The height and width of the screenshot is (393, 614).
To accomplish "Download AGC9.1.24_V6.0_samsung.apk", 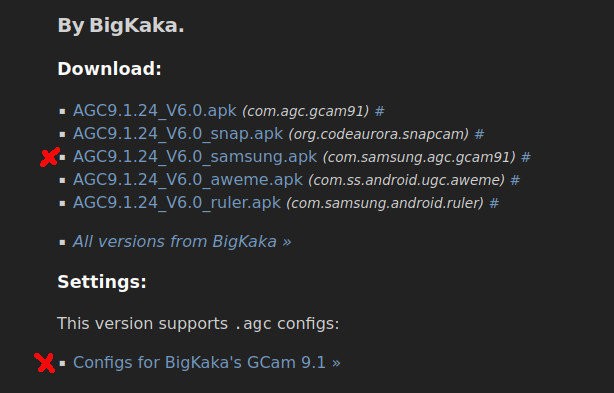I will 195,157.
